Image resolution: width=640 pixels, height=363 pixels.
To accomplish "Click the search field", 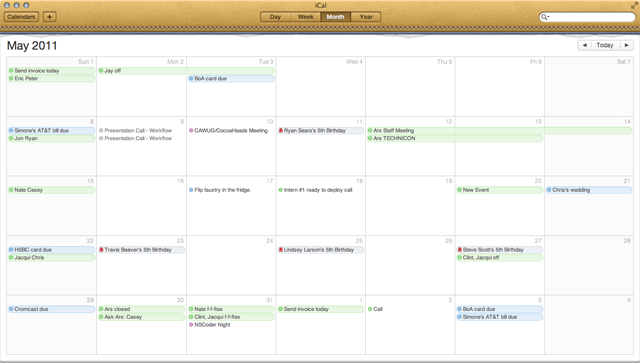I will pyautogui.click(x=587, y=17).
